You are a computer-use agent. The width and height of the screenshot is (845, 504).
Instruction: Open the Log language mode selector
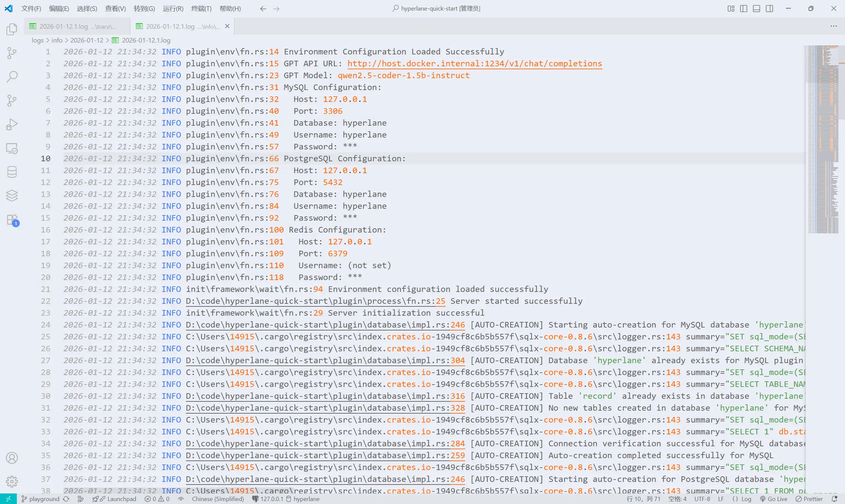click(x=742, y=499)
